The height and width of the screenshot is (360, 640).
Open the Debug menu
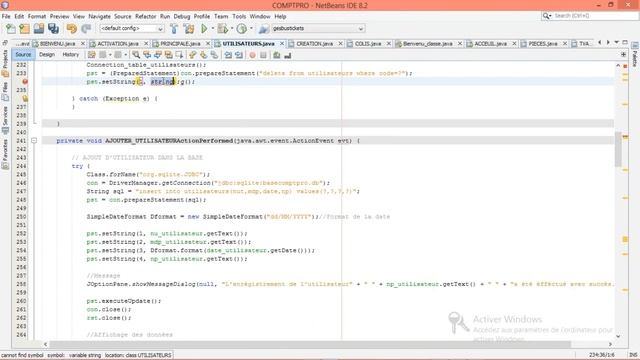pos(182,16)
